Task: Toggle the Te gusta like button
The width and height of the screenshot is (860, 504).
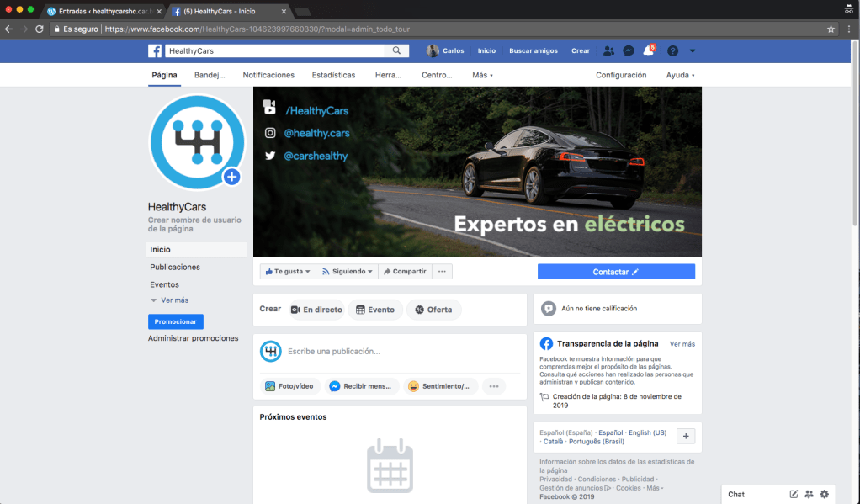Action: pyautogui.click(x=287, y=272)
